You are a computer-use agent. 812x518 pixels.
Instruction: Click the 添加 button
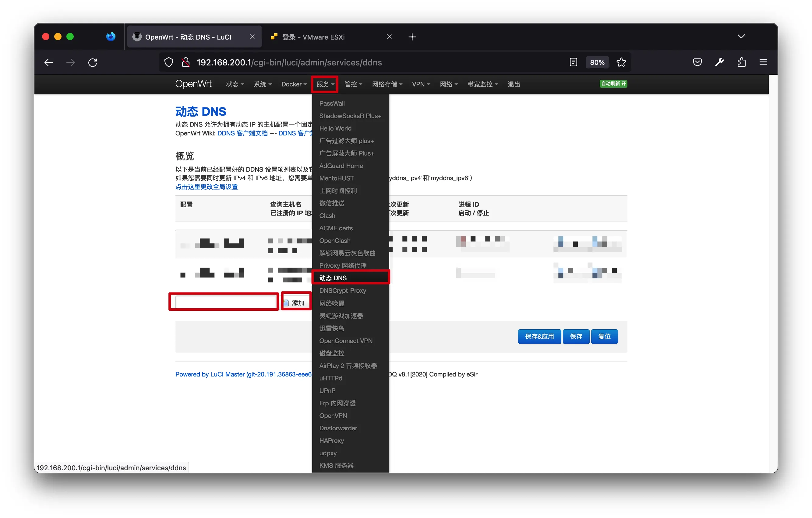[x=296, y=302]
